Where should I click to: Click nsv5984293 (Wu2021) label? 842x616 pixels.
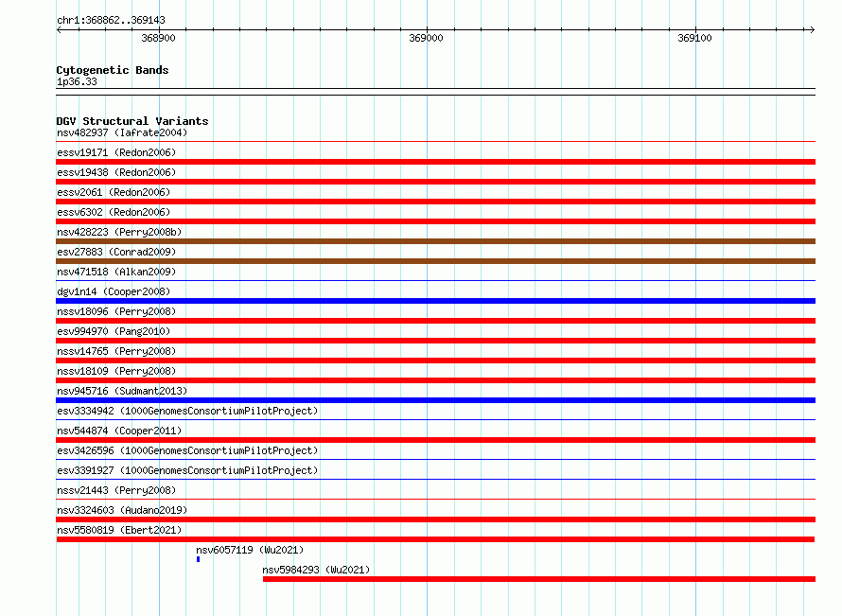[x=316, y=570]
